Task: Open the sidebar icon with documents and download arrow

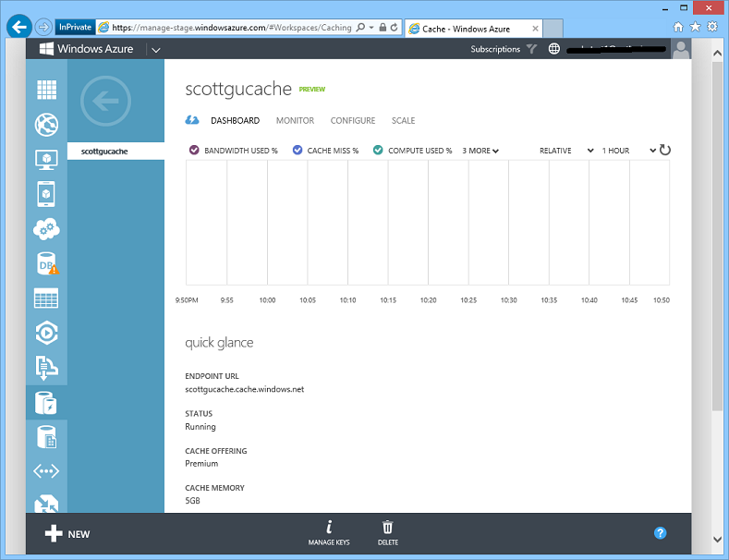Action: point(46,368)
